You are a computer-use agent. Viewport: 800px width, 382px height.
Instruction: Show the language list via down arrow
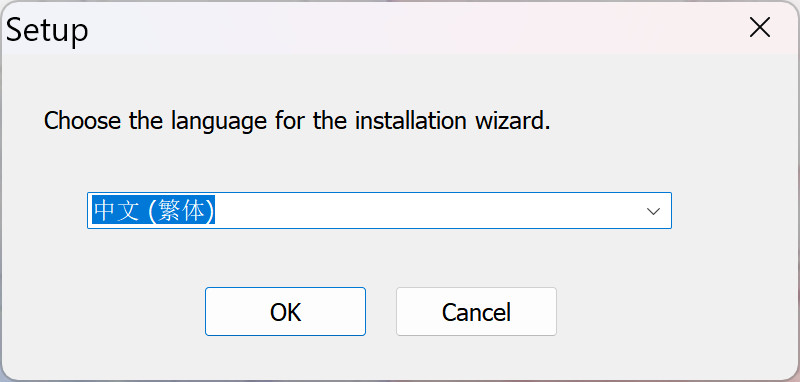(x=653, y=211)
